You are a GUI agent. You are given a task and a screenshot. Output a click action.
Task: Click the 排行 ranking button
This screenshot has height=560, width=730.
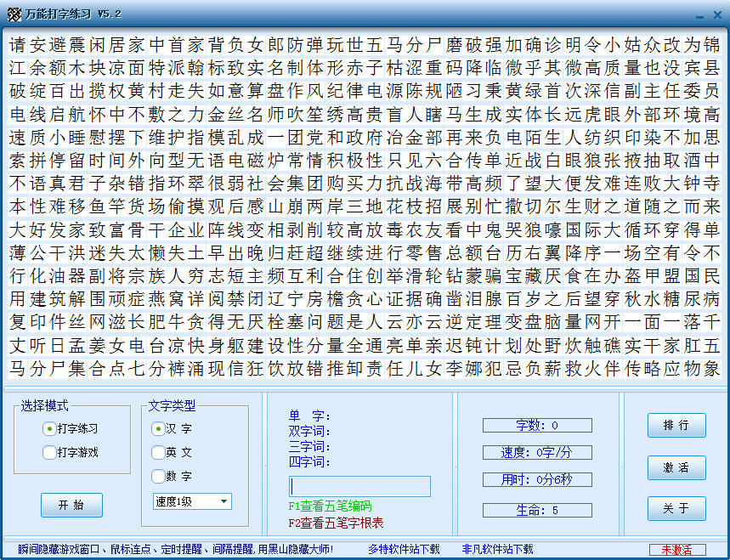676,425
